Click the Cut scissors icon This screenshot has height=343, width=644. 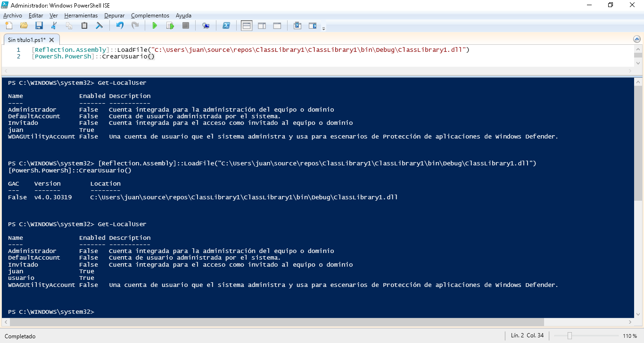pos(54,25)
